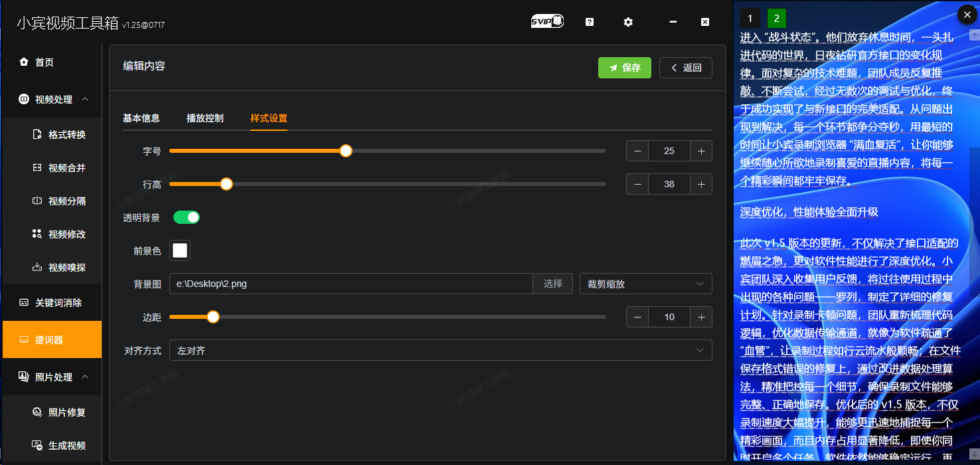Open the SVIP membership badge icon
The image size is (980, 465).
click(547, 22)
